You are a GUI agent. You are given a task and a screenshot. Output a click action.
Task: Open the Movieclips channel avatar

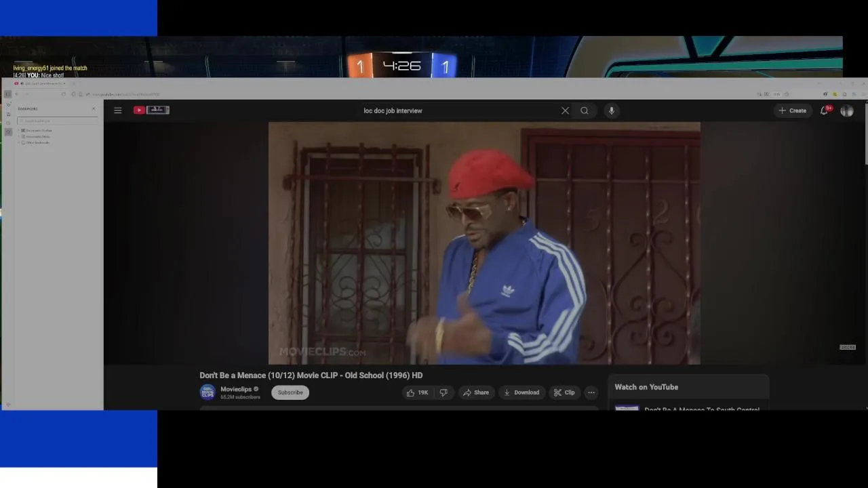(208, 392)
